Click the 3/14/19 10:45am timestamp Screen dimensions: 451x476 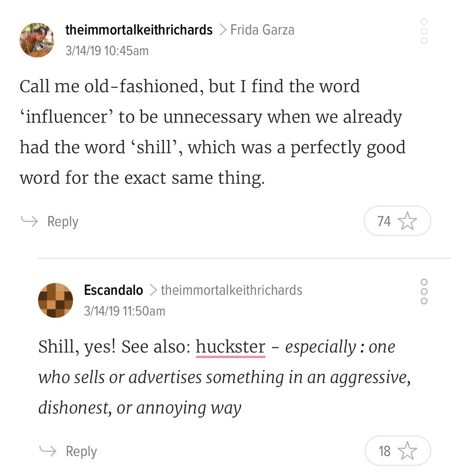click(x=107, y=51)
